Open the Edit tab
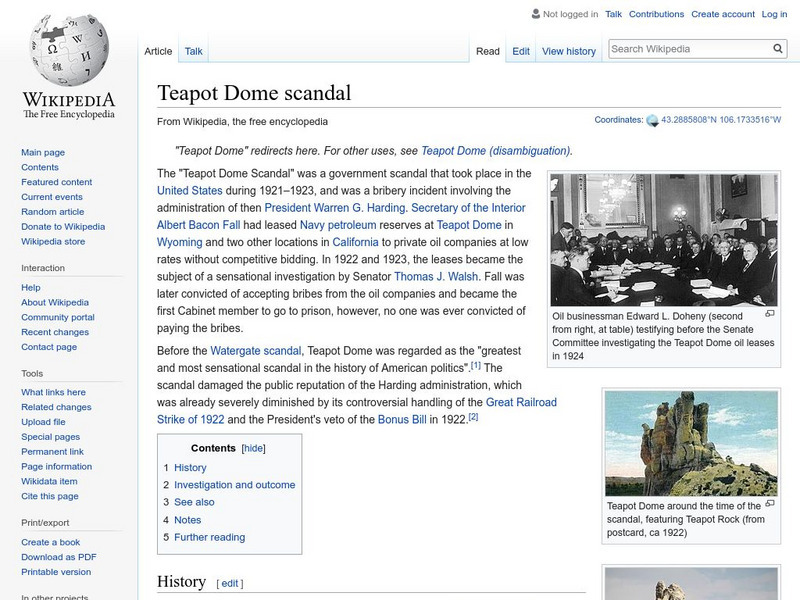 point(521,51)
